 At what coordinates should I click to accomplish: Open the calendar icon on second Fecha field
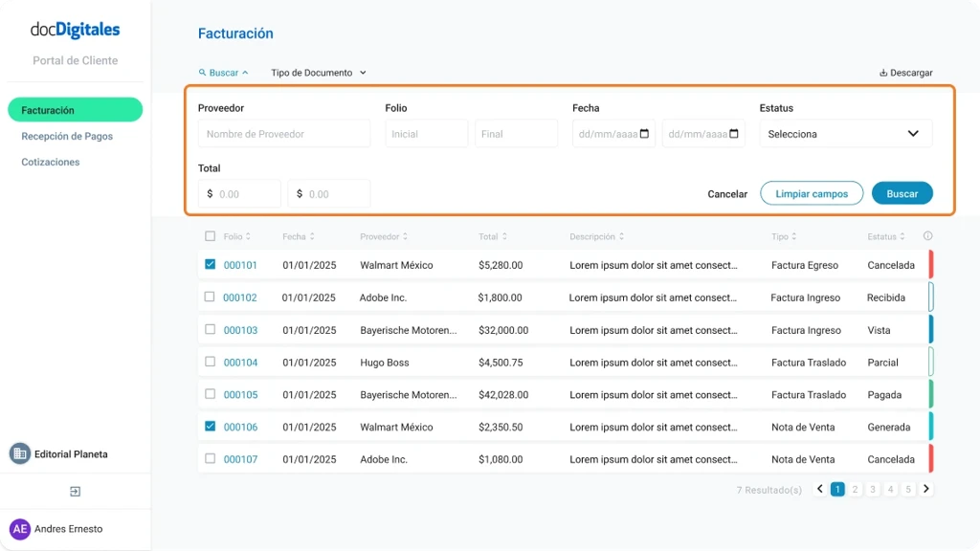click(x=736, y=133)
